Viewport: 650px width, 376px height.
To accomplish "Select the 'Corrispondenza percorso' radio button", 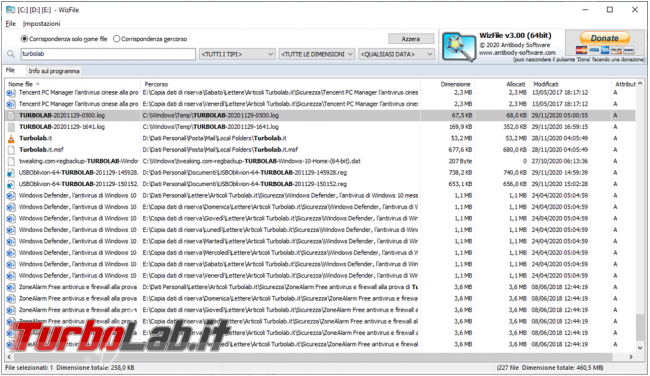I will tap(116, 39).
